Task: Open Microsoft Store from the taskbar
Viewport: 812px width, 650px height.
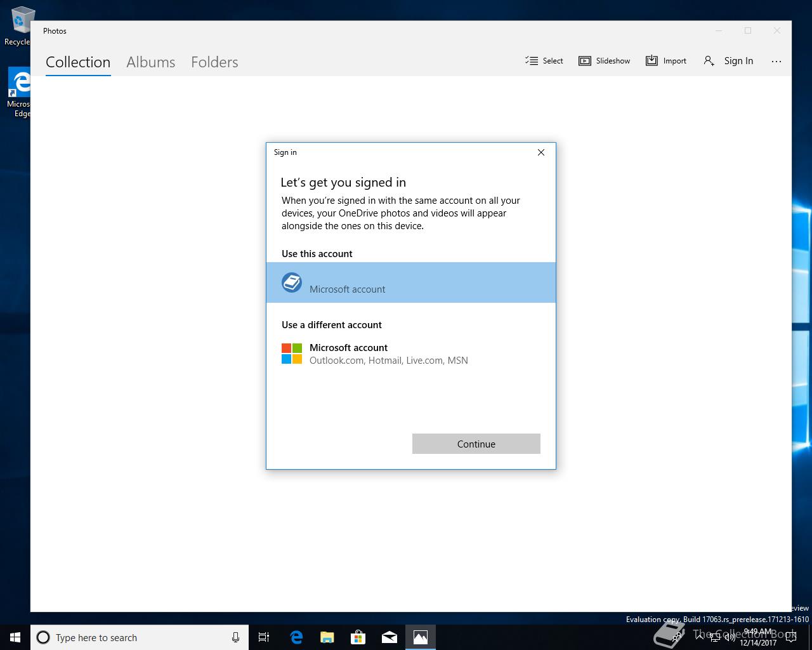Action: (x=358, y=637)
